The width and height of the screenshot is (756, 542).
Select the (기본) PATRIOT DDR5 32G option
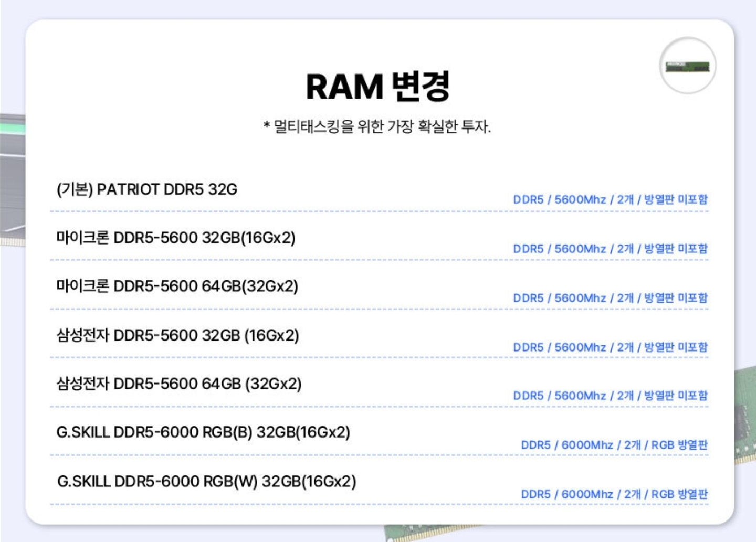pyautogui.click(x=147, y=189)
